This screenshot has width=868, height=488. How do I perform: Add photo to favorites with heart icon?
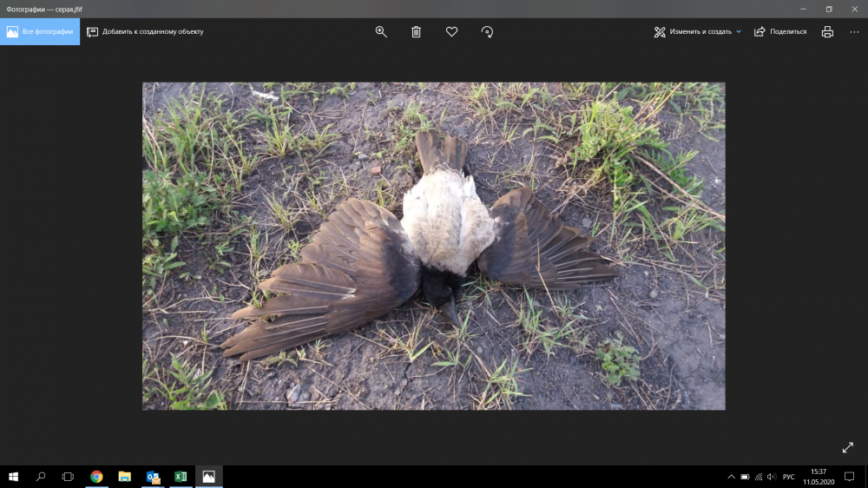(451, 31)
